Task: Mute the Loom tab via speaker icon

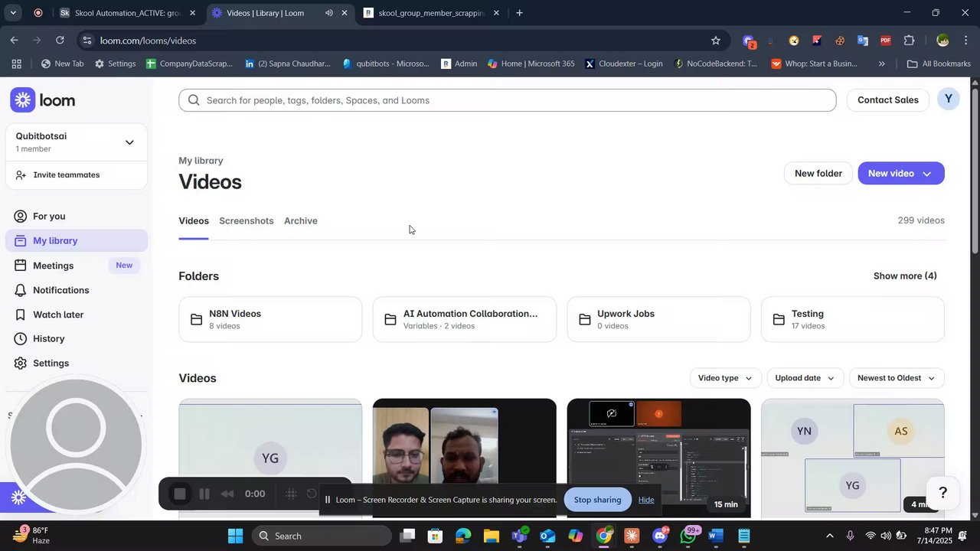Action: (x=329, y=13)
